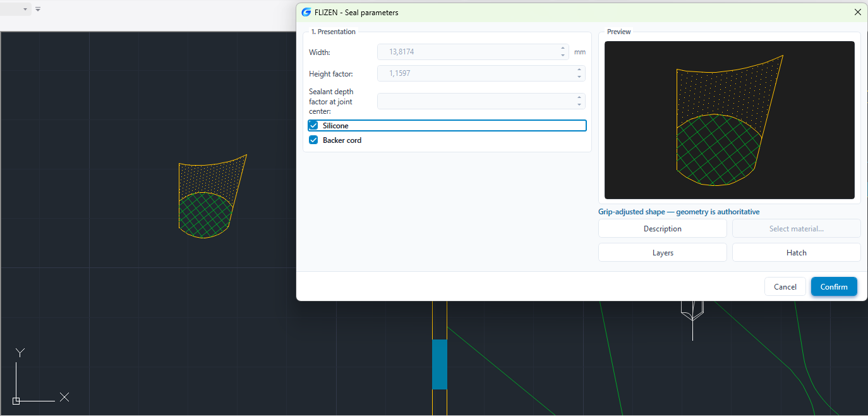Viewport: 868px width, 416px height.
Task: Close the Seal parameters dialog
Action: [x=857, y=12]
